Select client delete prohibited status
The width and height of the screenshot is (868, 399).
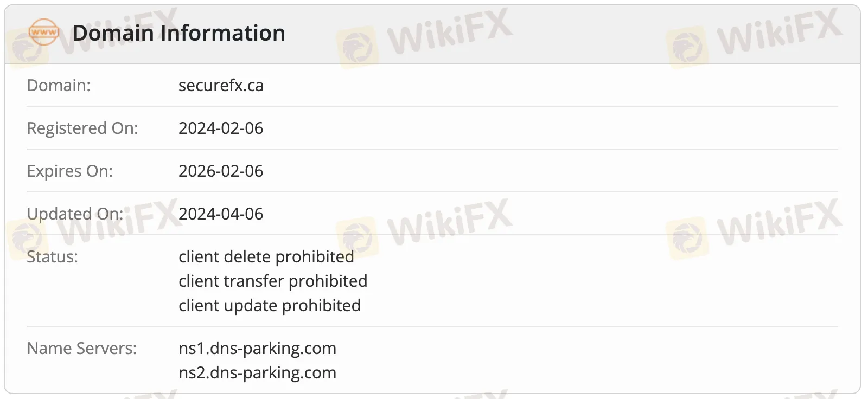(266, 256)
